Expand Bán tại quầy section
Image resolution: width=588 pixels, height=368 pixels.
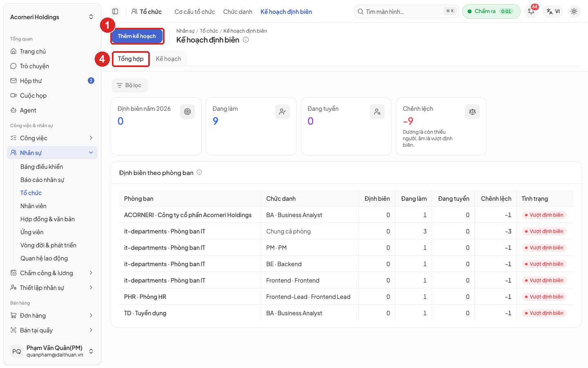click(52, 330)
